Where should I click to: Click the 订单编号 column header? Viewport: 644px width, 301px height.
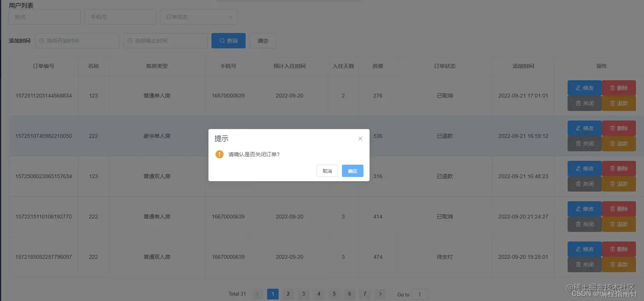[43, 66]
